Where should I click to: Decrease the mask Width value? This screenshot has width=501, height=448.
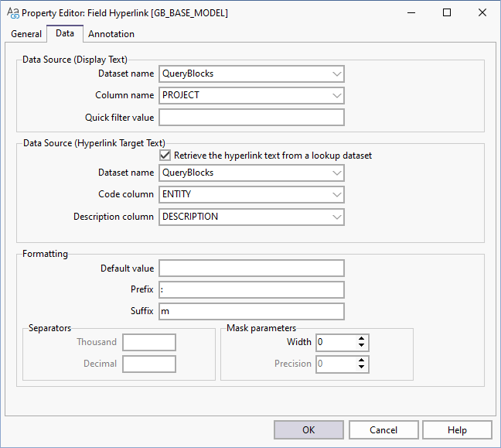(x=361, y=346)
